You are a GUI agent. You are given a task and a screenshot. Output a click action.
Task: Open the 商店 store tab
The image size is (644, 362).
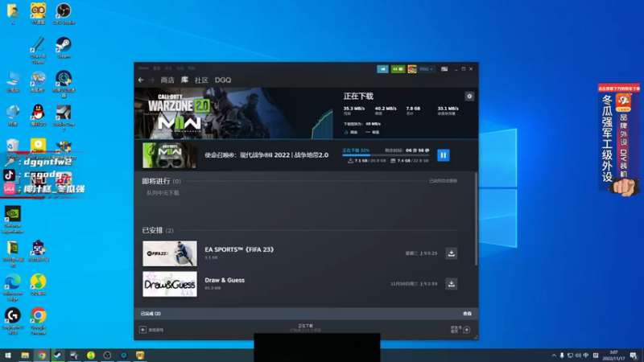(167, 80)
